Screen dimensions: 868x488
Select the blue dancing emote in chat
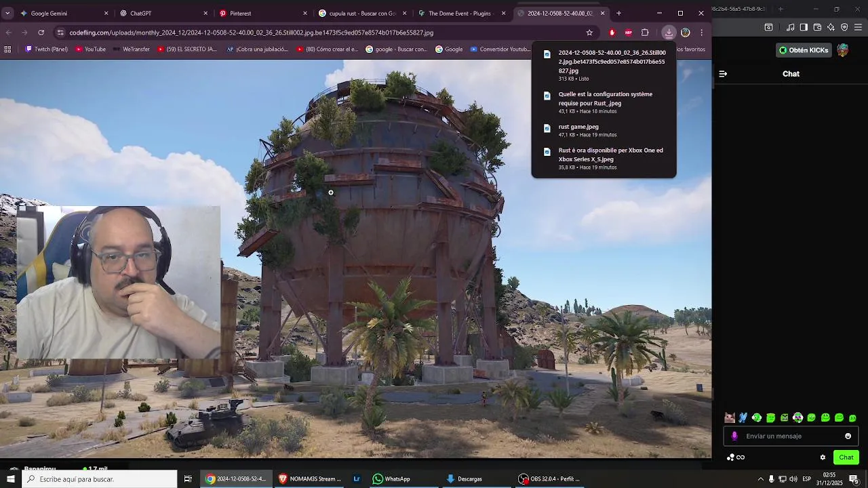[743, 418]
